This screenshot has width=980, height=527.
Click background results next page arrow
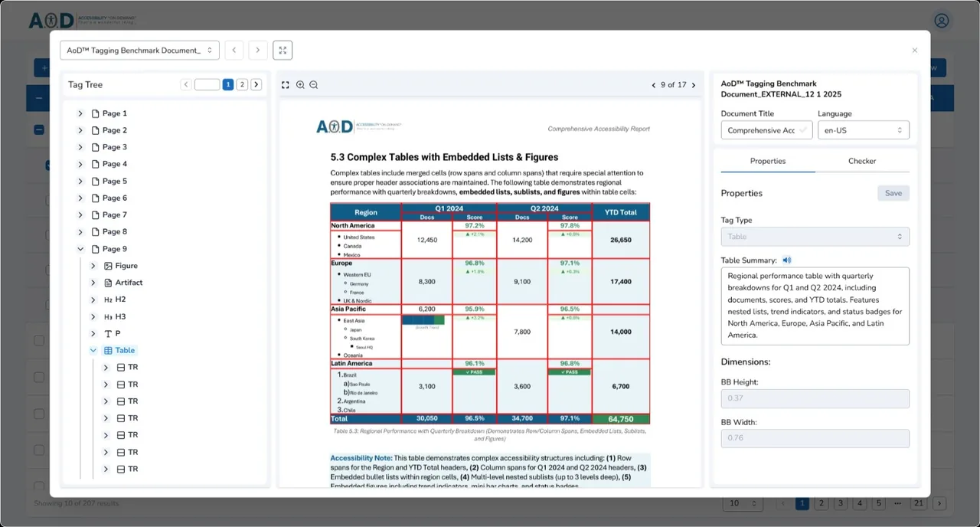(939, 503)
